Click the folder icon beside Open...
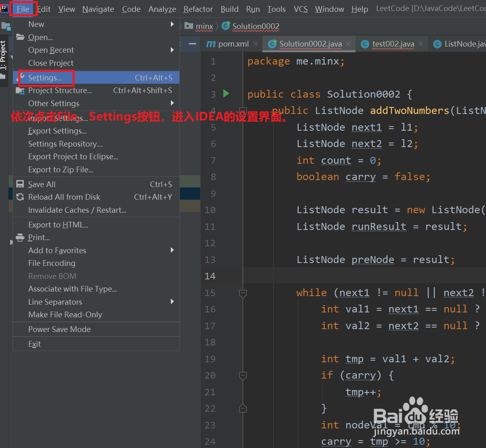Screen dimensions: 486x448 [x=20, y=37]
